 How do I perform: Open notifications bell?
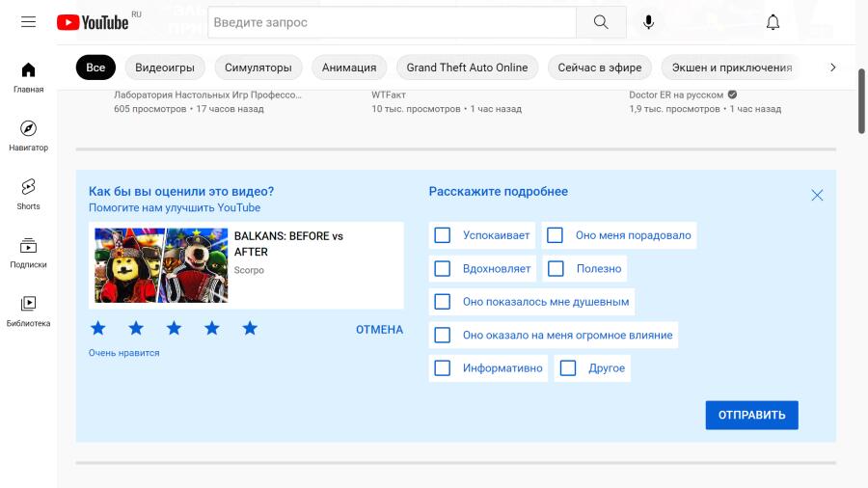click(x=773, y=22)
